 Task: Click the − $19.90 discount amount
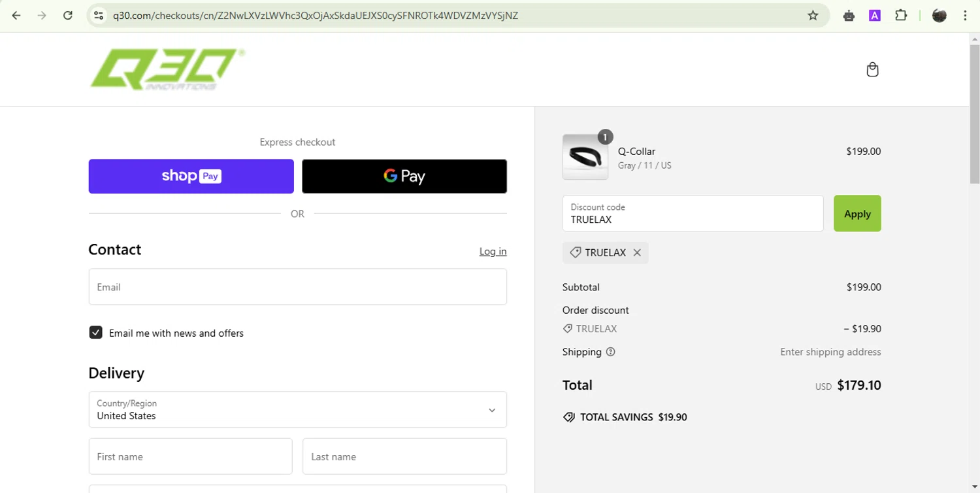click(x=862, y=329)
